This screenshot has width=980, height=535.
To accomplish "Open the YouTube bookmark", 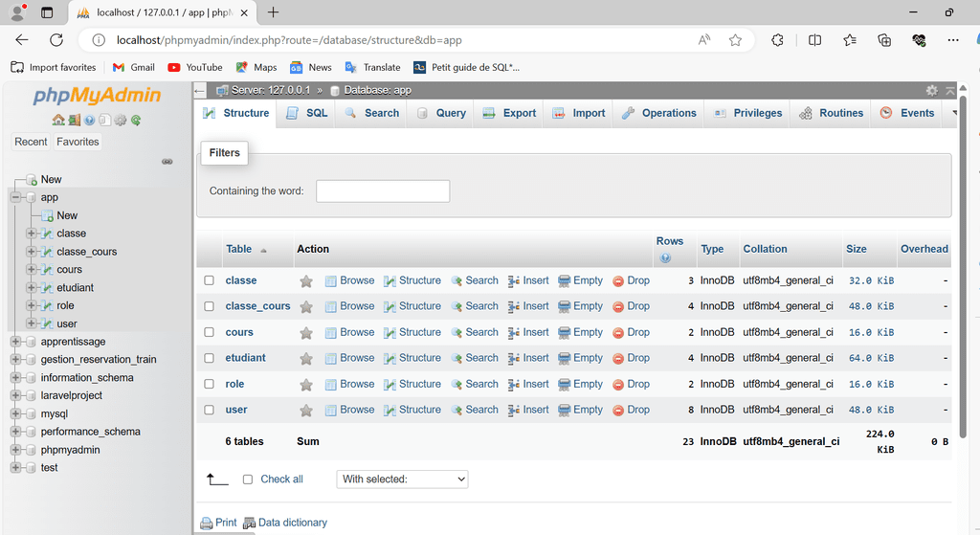I will (195, 68).
